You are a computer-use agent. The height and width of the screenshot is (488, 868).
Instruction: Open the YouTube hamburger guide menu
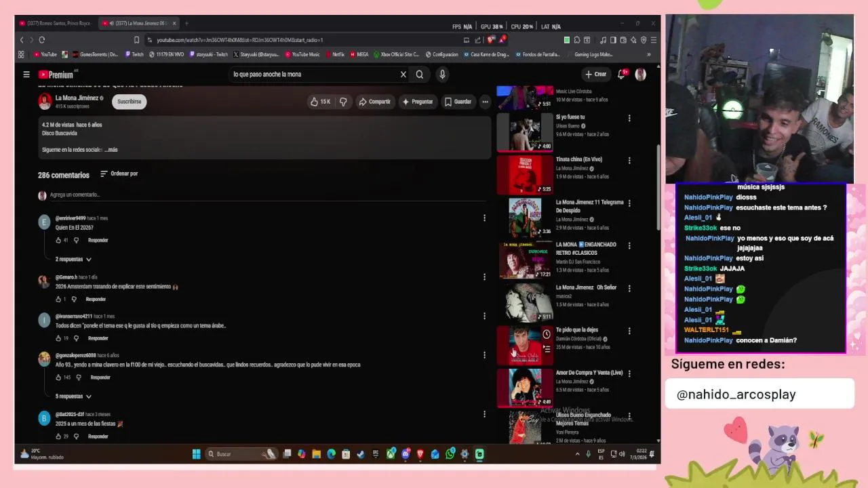click(26, 75)
